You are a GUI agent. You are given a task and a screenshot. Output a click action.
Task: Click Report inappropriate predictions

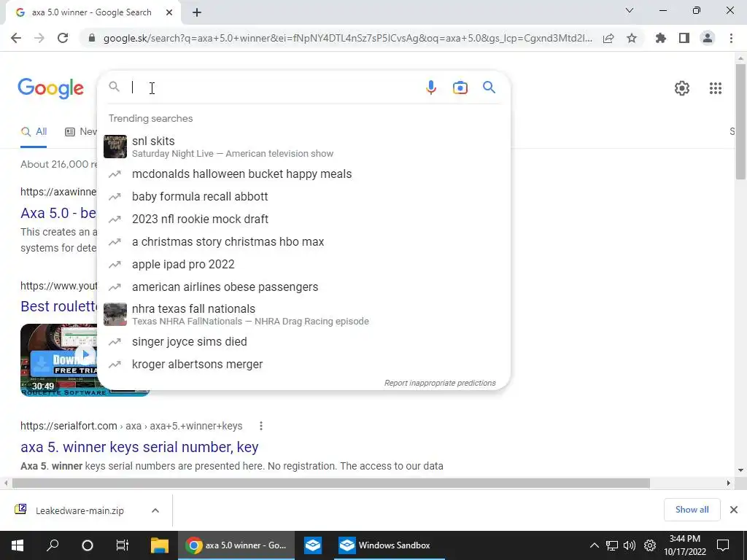pyautogui.click(x=440, y=383)
